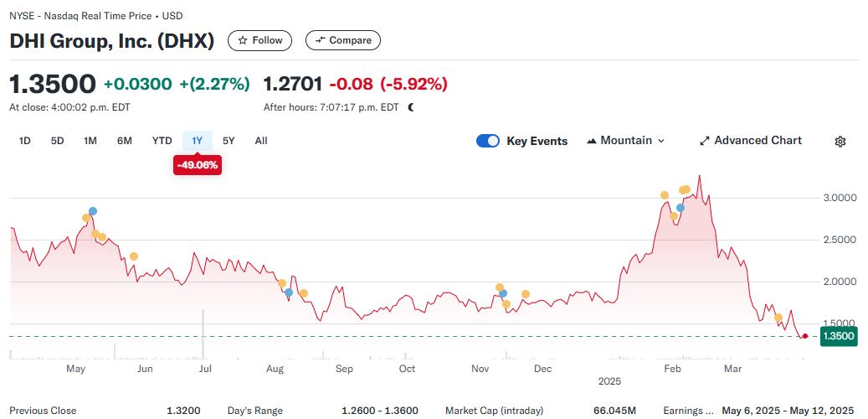Image resolution: width=868 pixels, height=419 pixels.
Task: Open the Compare button
Action: (343, 40)
